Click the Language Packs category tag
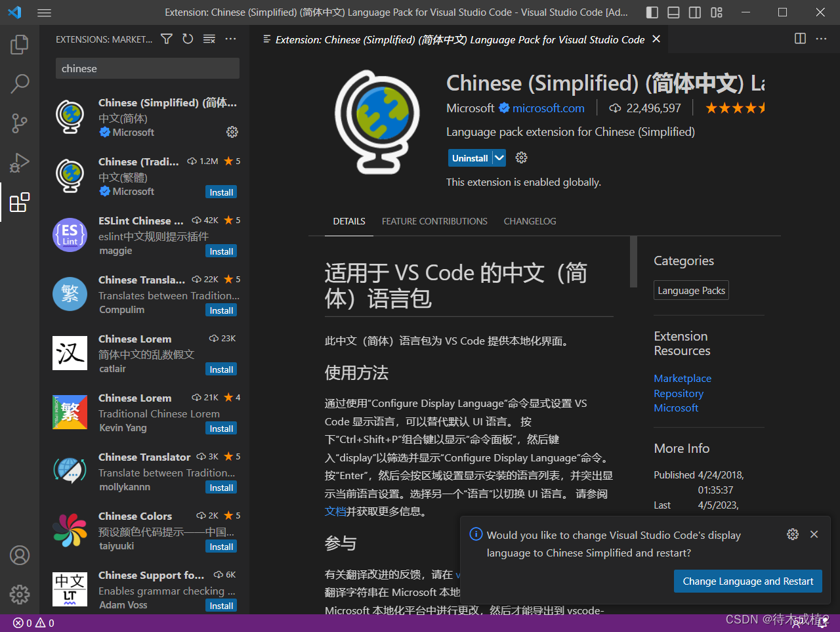840x632 pixels. [x=691, y=290]
